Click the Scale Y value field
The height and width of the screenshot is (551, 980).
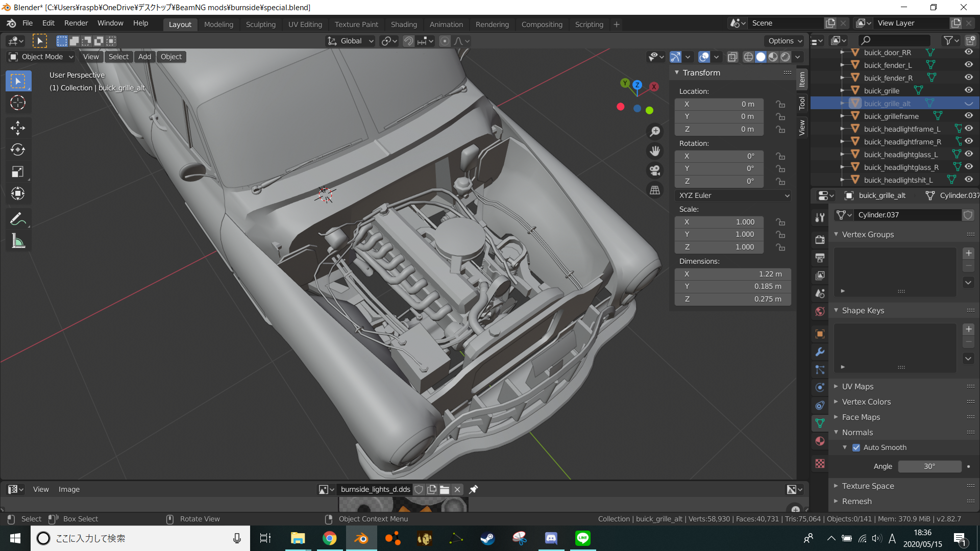tap(719, 234)
